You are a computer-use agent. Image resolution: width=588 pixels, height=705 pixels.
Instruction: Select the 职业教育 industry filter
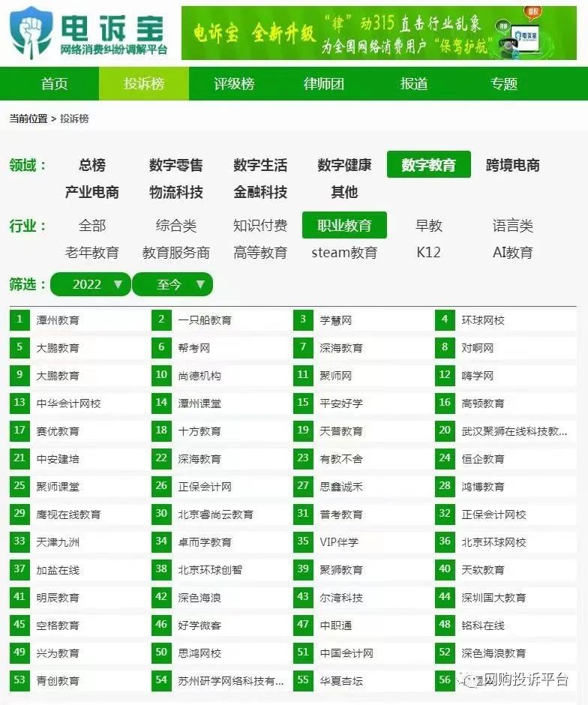pos(344,226)
